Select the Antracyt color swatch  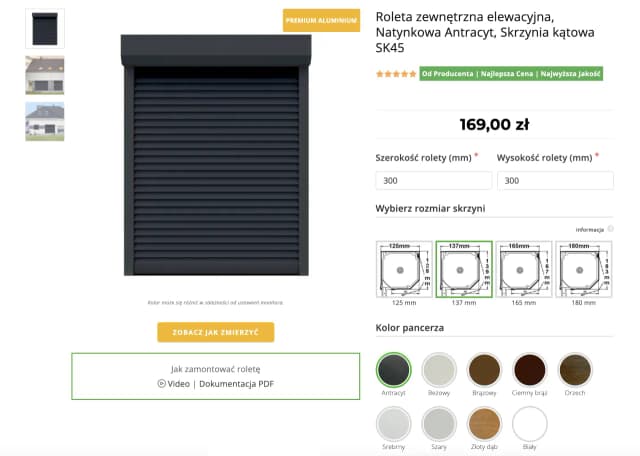click(x=393, y=370)
